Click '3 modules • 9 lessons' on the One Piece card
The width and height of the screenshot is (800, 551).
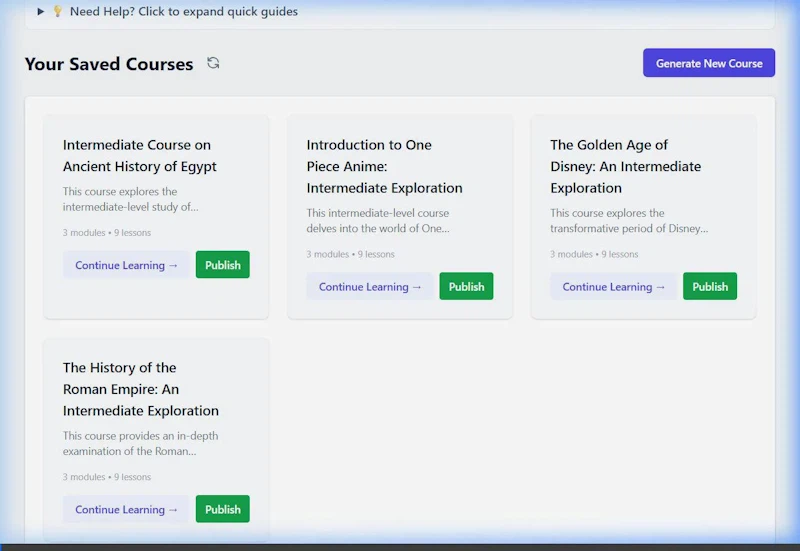(351, 254)
